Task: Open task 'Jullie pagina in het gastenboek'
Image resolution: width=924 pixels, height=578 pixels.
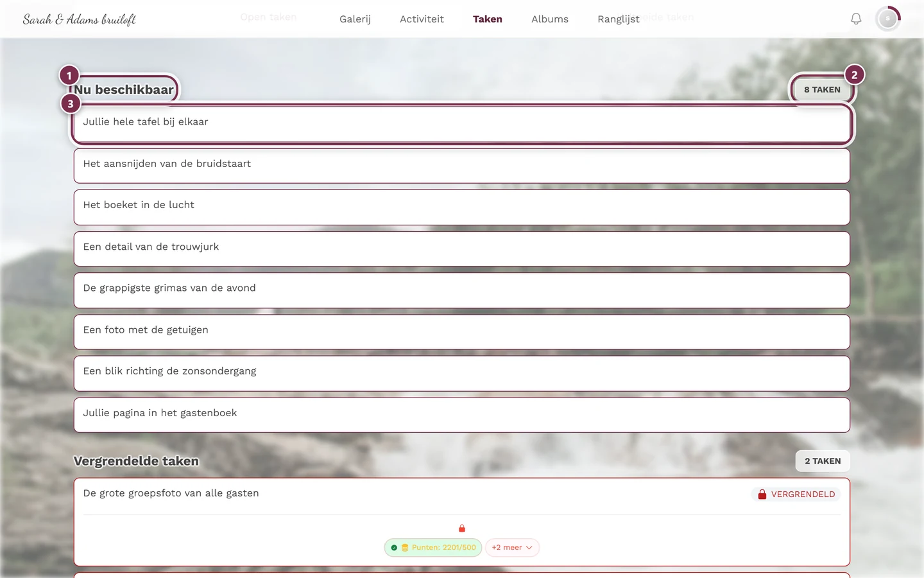Action: coord(462,415)
